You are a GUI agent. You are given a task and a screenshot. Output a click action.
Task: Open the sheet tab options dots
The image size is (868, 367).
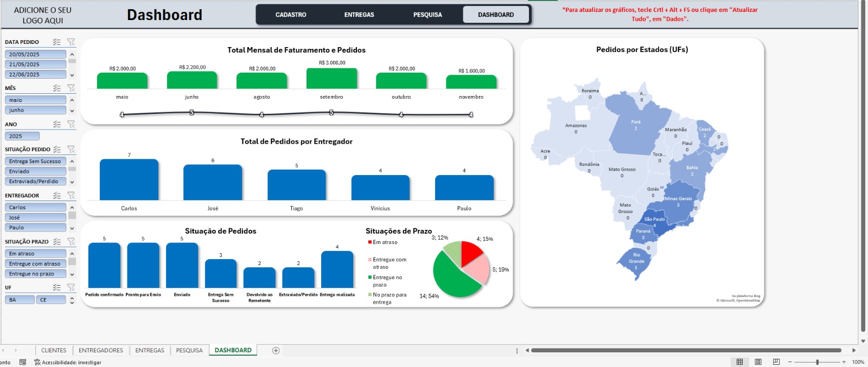pyautogui.click(x=516, y=351)
